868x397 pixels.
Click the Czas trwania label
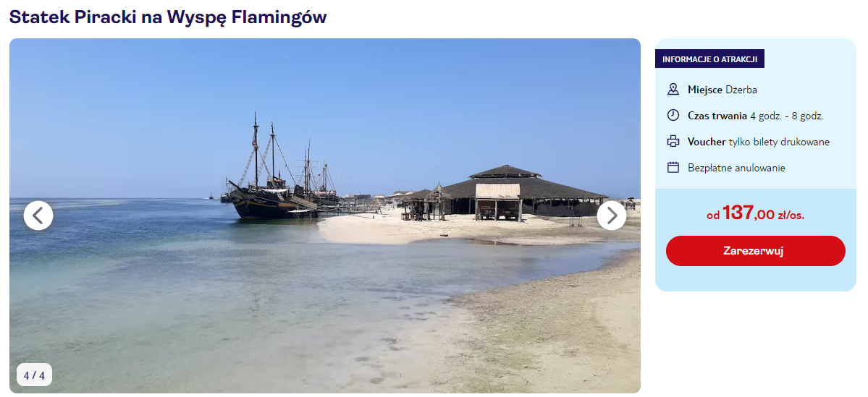tap(717, 116)
